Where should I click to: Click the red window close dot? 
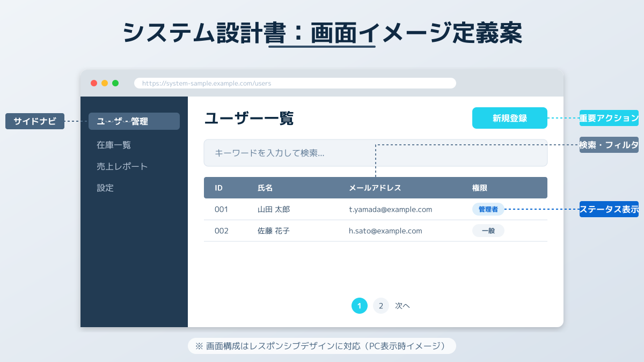(x=94, y=83)
